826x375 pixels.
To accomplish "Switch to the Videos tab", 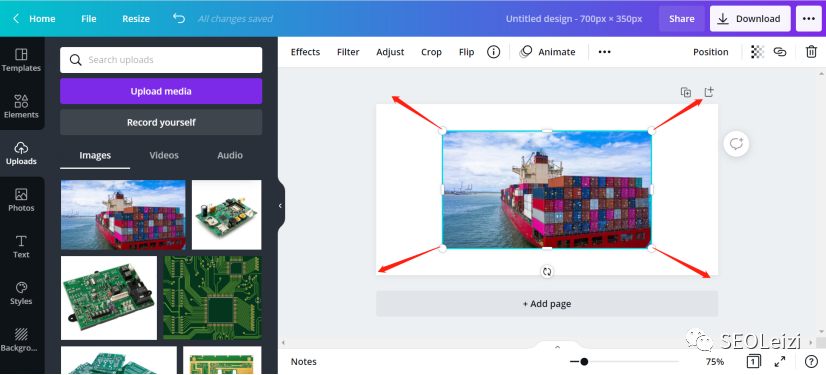I will pos(164,155).
